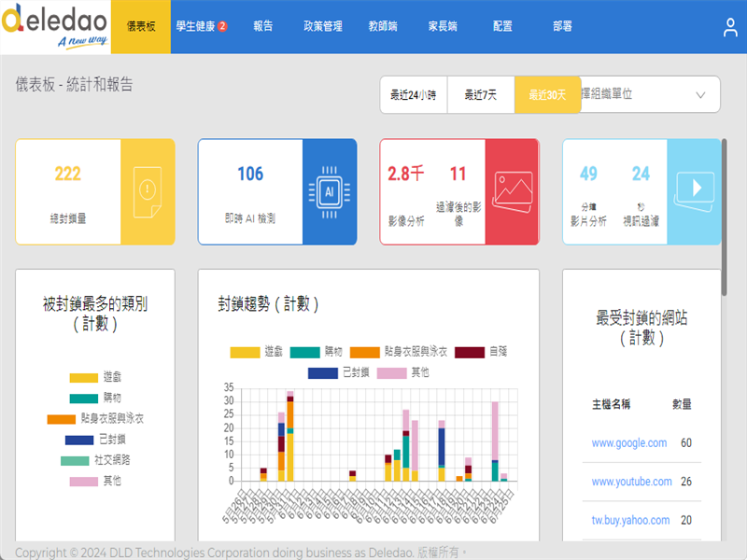Image resolution: width=747 pixels, height=560 pixels.
Task: Click the image analysis picture icon
Action: [512, 191]
